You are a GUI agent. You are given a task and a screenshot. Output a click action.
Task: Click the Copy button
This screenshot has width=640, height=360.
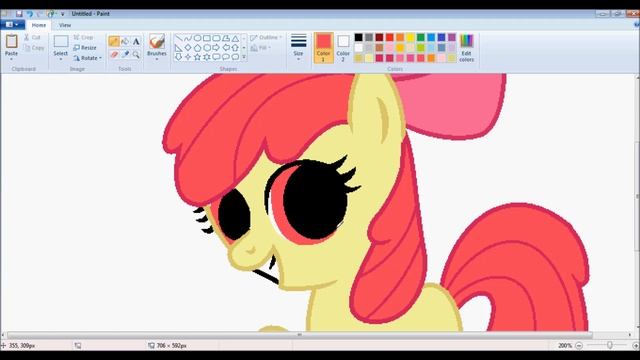coord(34,48)
